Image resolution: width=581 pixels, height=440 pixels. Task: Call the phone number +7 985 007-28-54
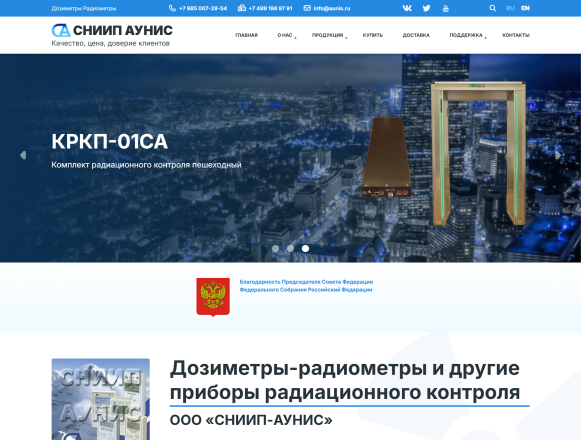tap(203, 8)
